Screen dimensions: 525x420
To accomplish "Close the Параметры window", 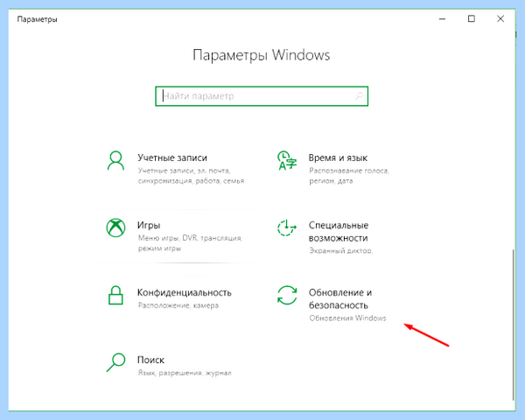I will click(x=500, y=19).
